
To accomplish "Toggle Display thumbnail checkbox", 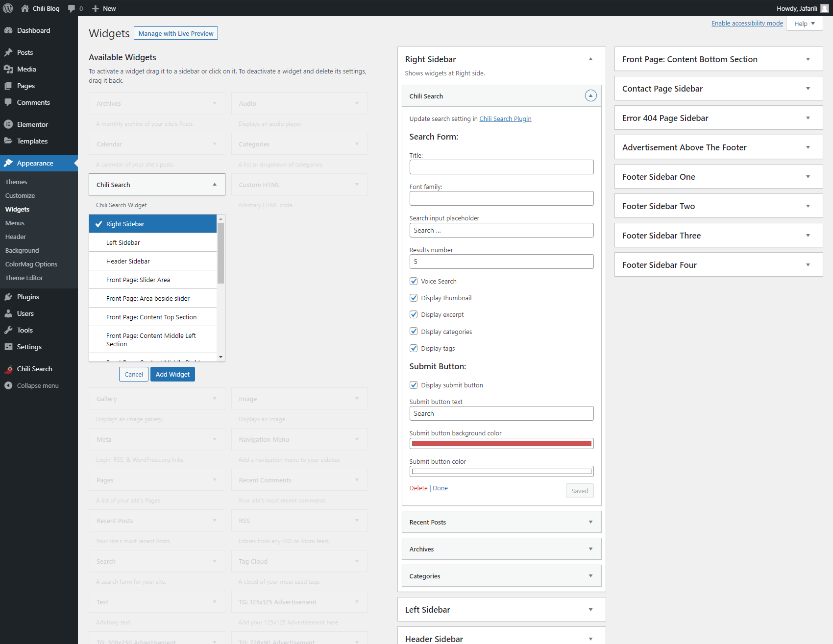I will (x=414, y=298).
